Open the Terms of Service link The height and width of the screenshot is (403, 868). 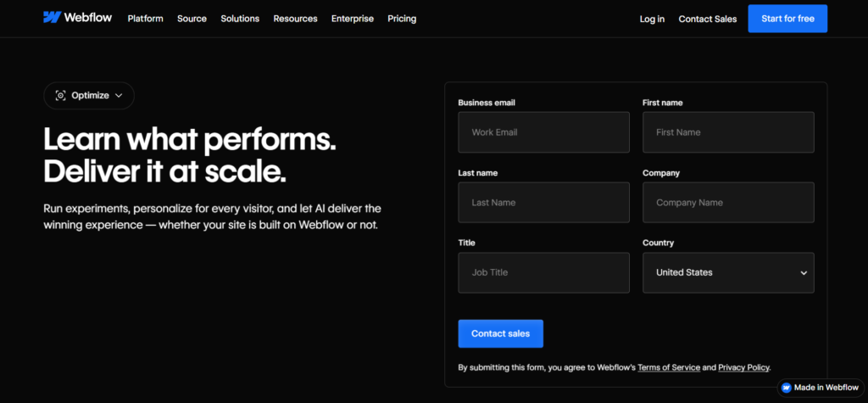point(669,367)
